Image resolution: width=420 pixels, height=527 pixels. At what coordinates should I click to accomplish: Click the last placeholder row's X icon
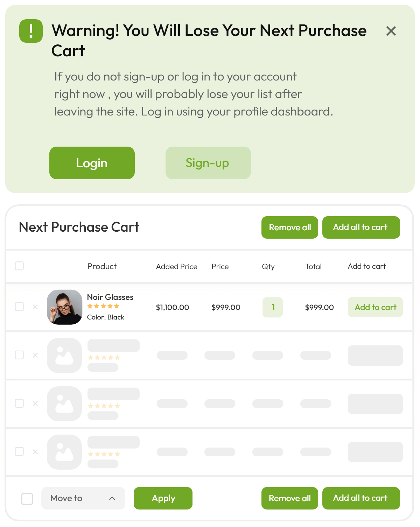coord(35,452)
